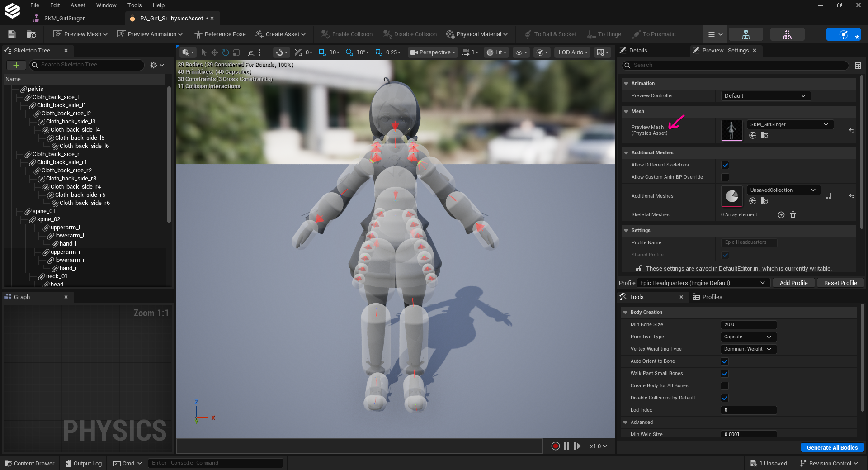Delete all Skeletal Meshes array elements

tap(793, 215)
